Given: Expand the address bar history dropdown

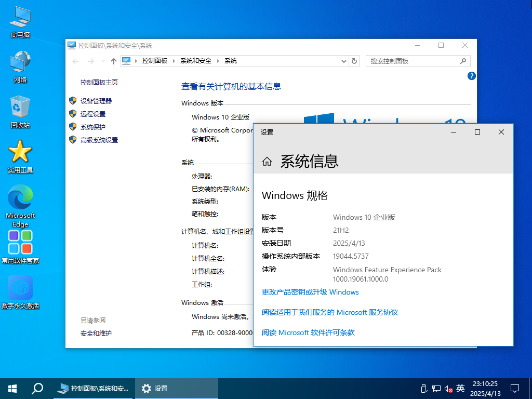Looking at the screenshot, I should 344,61.
